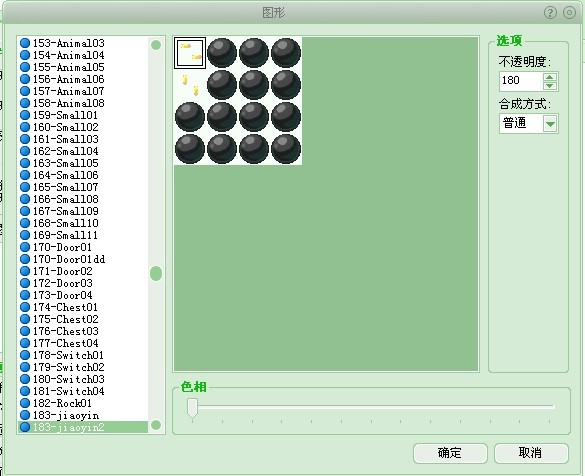Confirm with the 确定 button

click(x=450, y=453)
